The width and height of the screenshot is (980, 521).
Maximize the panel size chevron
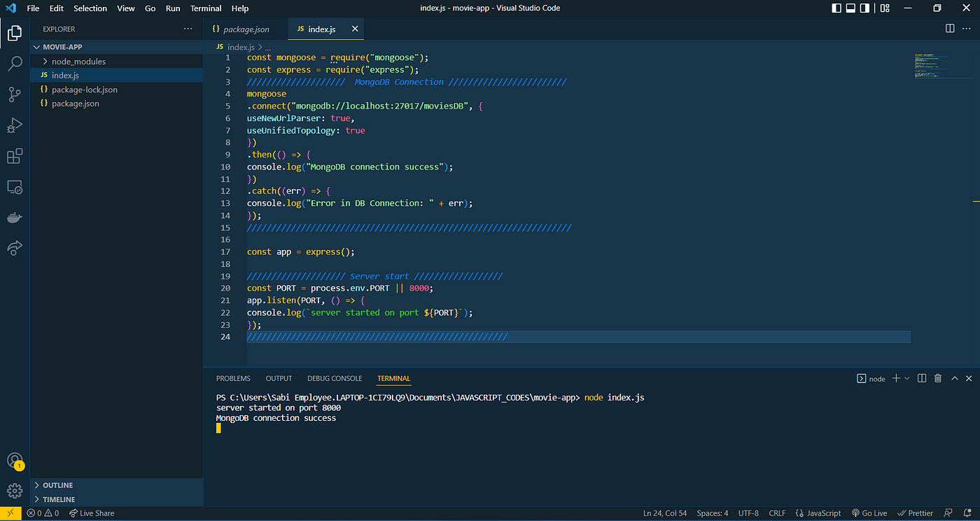pos(954,378)
